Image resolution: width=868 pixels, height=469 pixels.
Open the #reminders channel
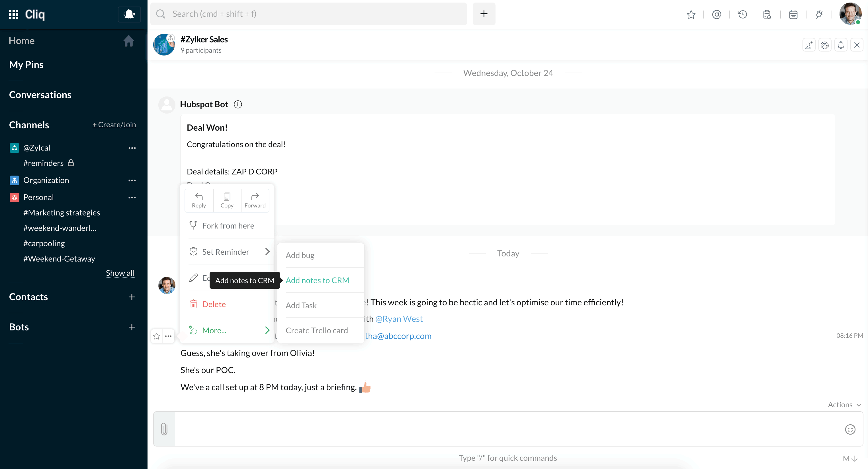tap(44, 163)
